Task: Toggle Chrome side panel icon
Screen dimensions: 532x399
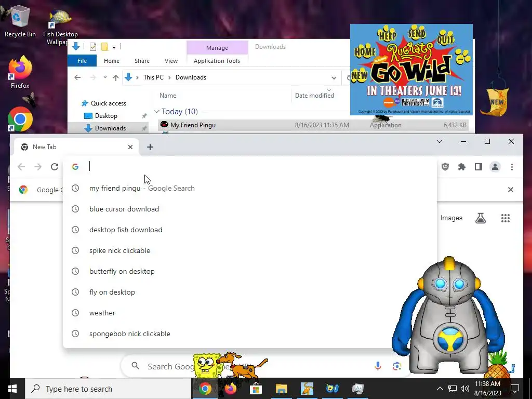Action: tap(478, 167)
